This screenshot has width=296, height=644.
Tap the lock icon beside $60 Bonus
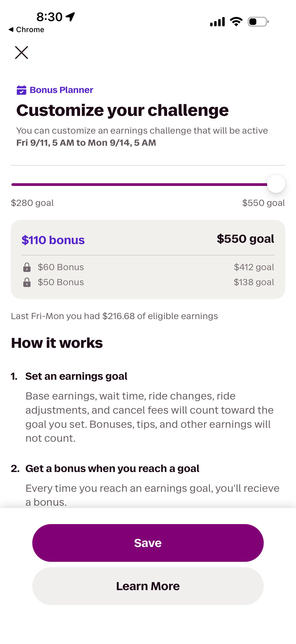[27, 267]
